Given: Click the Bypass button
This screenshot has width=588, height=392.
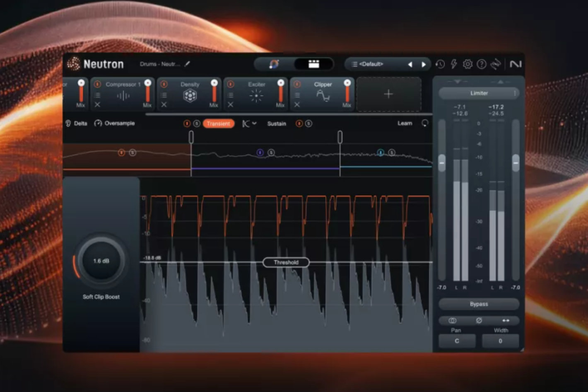Looking at the screenshot, I should pyautogui.click(x=479, y=304).
